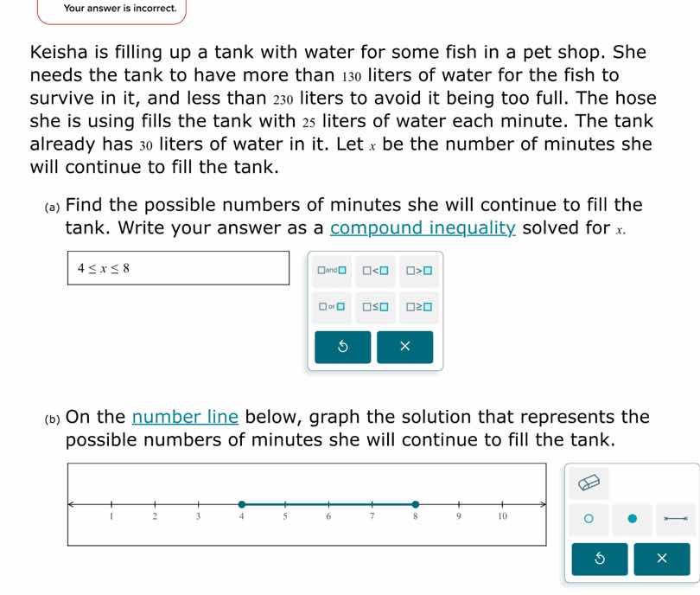Screen dimensions: 700x595
Task: Select the open circle endpoint option
Action: pos(589,519)
